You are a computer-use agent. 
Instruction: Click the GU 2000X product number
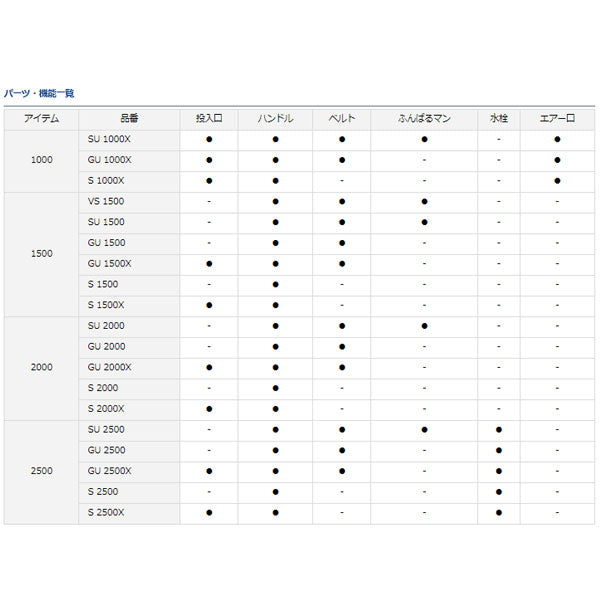click(109, 367)
